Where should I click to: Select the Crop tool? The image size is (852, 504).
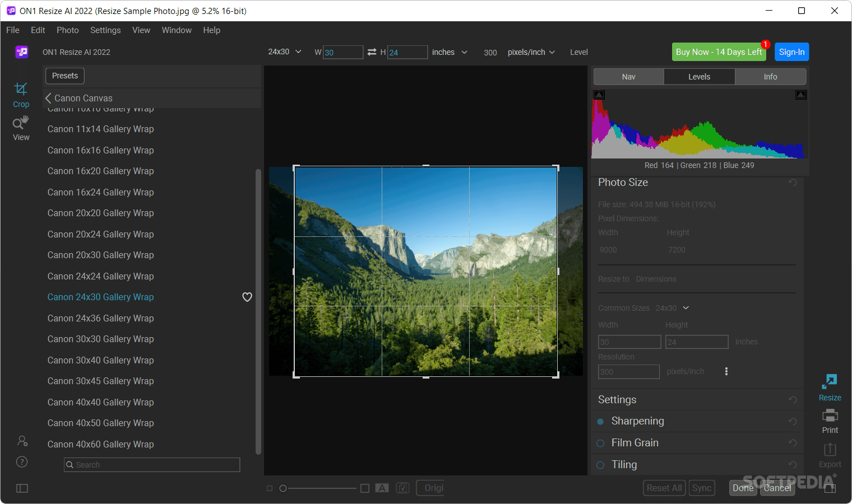pyautogui.click(x=21, y=95)
